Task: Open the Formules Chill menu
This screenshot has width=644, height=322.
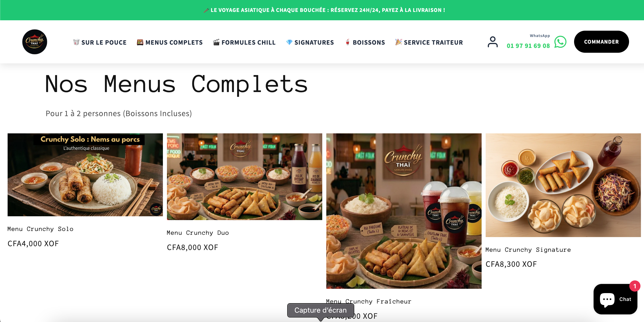Action: (244, 42)
